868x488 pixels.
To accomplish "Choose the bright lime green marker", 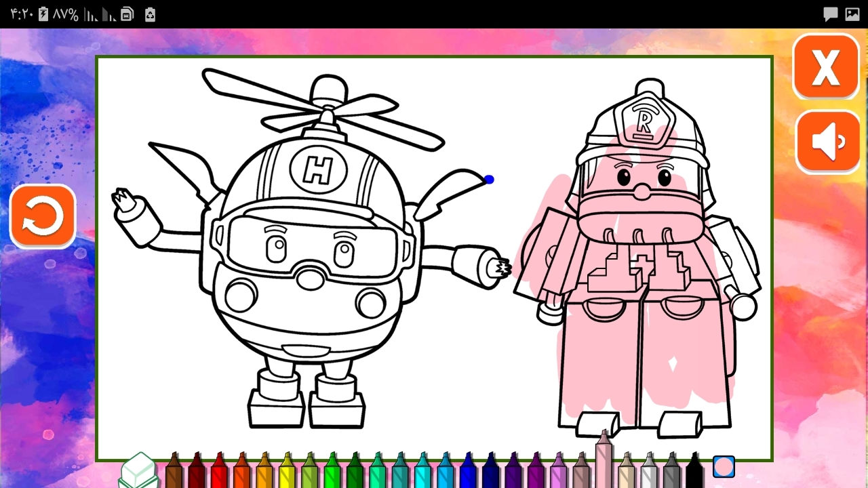I will click(x=332, y=470).
